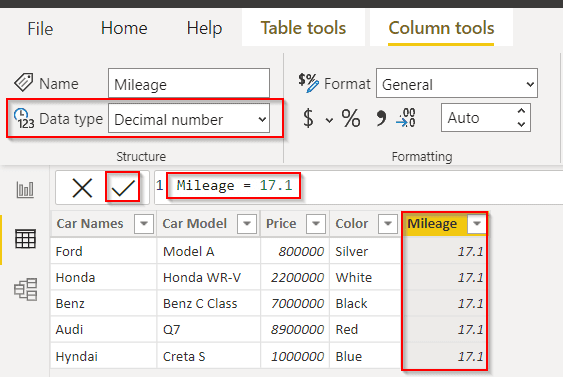Increase decimal places with the up stepper
This screenshot has width=563, height=377.
521,111
